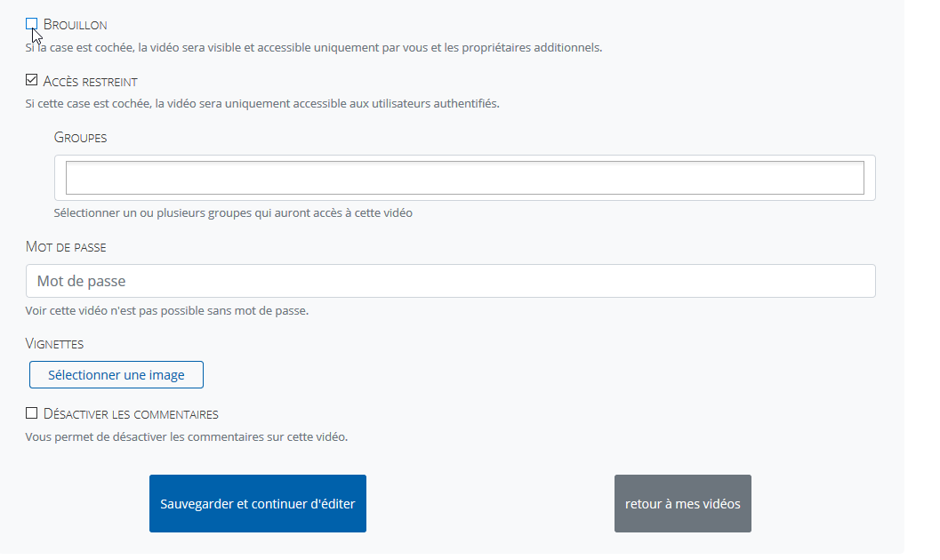Click the Groupes field heading
Image resolution: width=940 pixels, height=560 pixels.
[80, 138]
